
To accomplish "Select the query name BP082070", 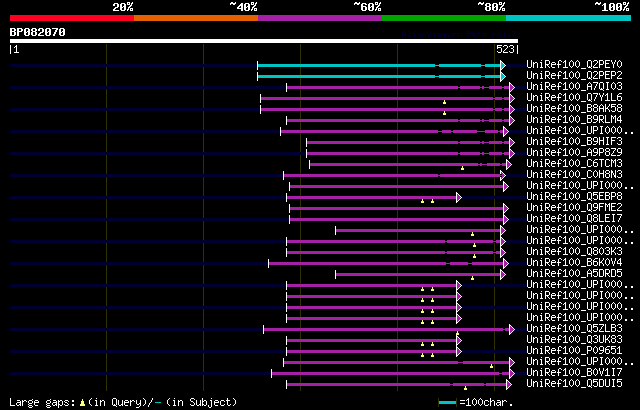I will (x=38, y=32).
